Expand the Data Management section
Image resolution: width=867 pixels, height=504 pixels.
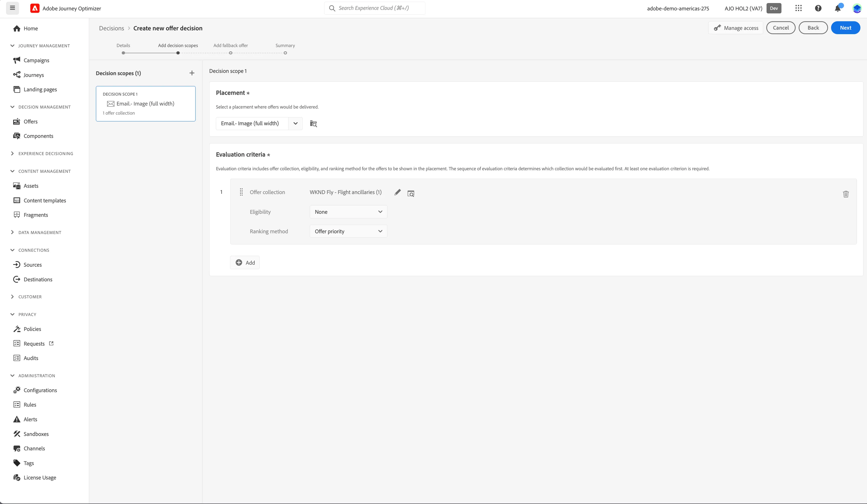click(36, 232)
